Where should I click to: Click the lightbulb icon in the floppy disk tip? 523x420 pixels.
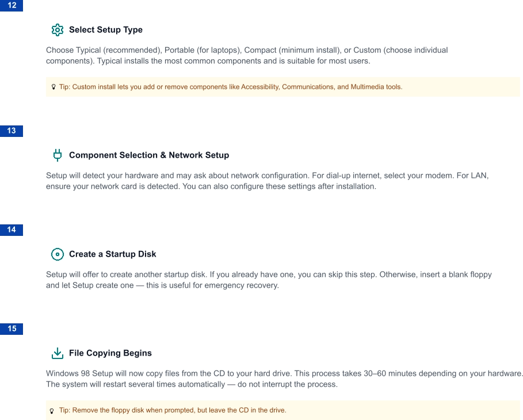pos(52,411)
